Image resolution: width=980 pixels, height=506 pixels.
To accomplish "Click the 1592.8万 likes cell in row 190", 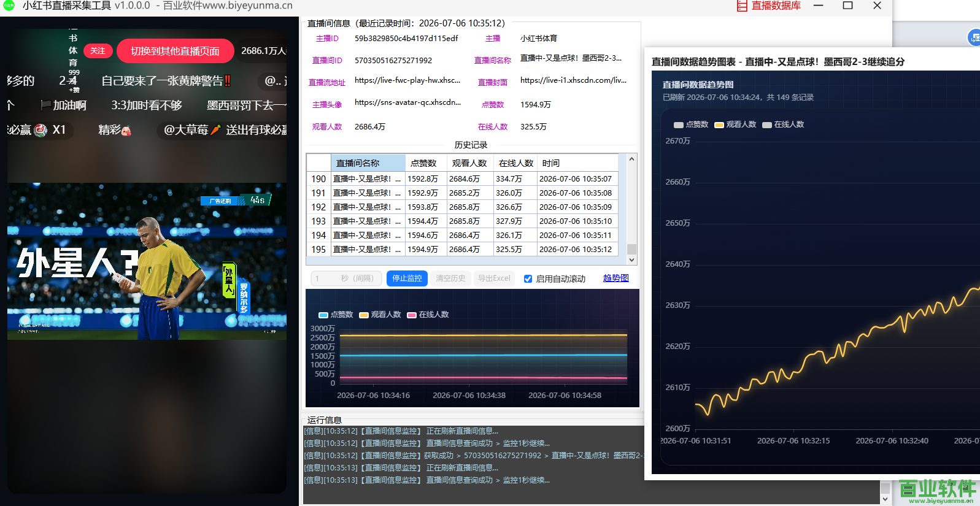I will [426, 179].
